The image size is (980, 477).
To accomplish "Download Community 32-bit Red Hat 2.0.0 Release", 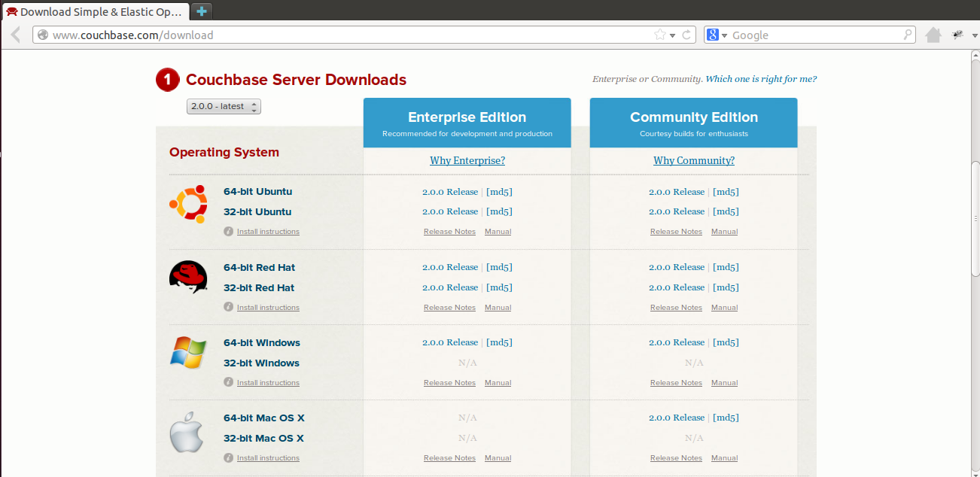I will tap(677, 287).
